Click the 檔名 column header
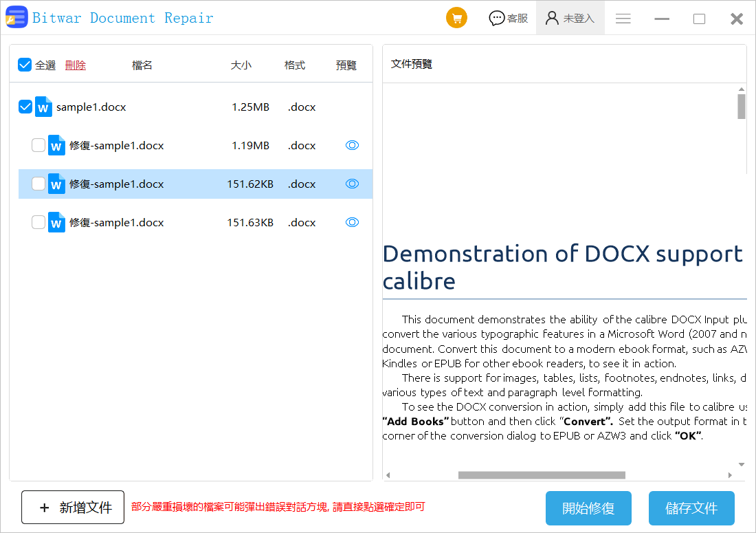The image size is (756, 533). pos(142,65)
